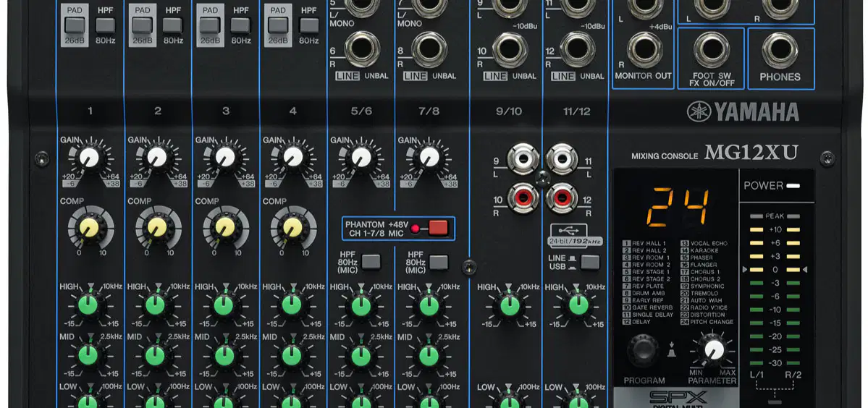Turn channel 2 GAIN knob
The image size is (868, 408).
pyautogui.click(x=156, y=158)
